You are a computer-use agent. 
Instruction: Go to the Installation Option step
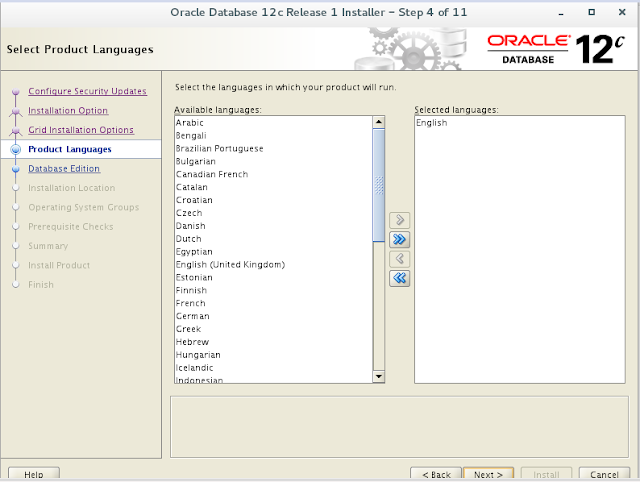[68, 111]
